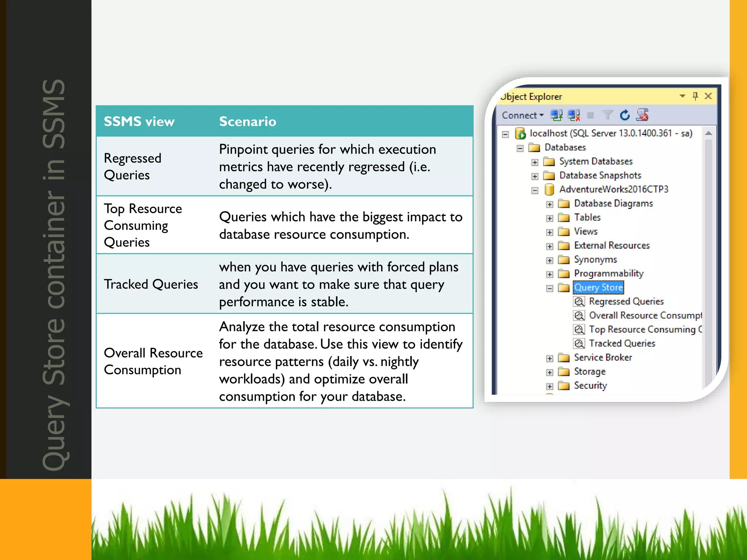This screenshot has height=560, width=747.
Task: Expand the Database Snapshots folder
Action: click(535, 176)
